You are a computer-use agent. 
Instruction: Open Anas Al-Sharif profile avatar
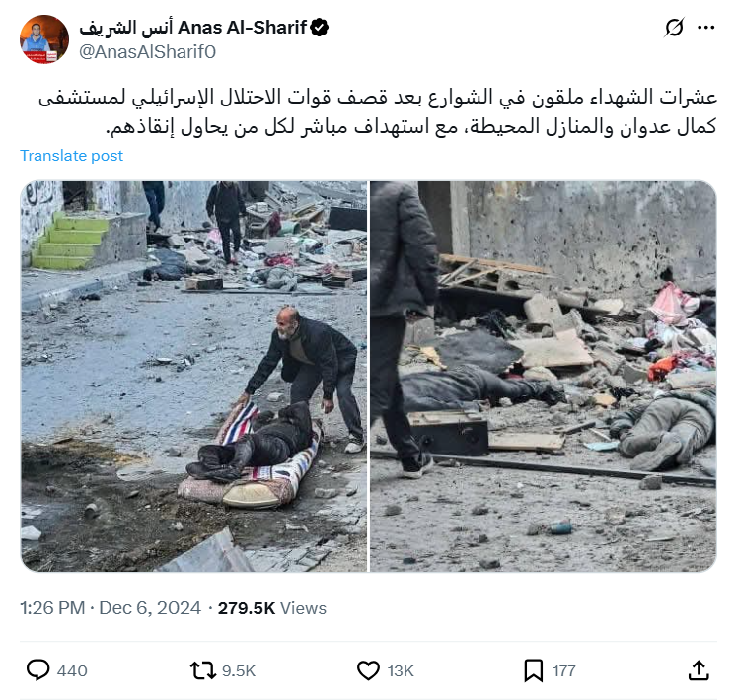pos(44,39)
